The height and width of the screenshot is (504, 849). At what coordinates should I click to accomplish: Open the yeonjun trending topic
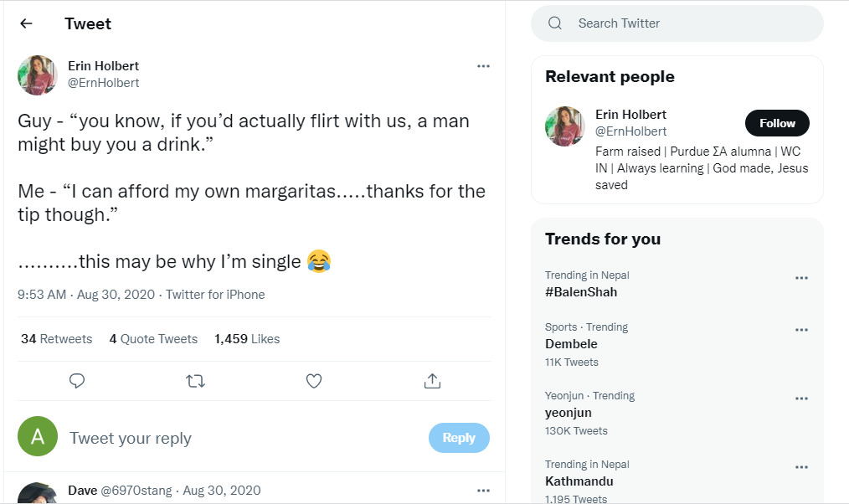[569, 413]
